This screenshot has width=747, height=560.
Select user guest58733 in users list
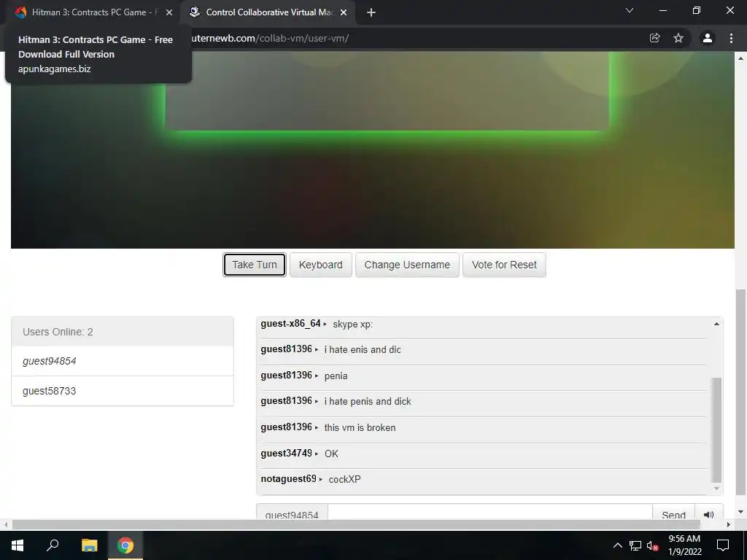coord(123,391)
